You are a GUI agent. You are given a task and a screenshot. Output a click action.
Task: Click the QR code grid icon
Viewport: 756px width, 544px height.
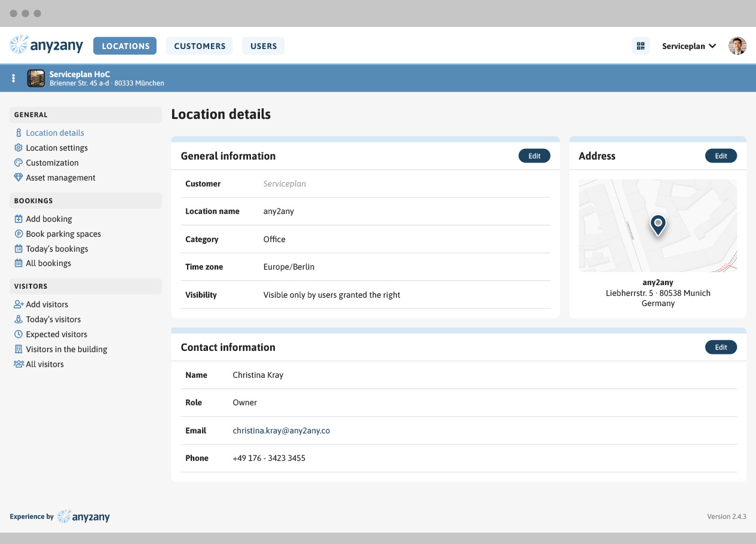(641, 46)
